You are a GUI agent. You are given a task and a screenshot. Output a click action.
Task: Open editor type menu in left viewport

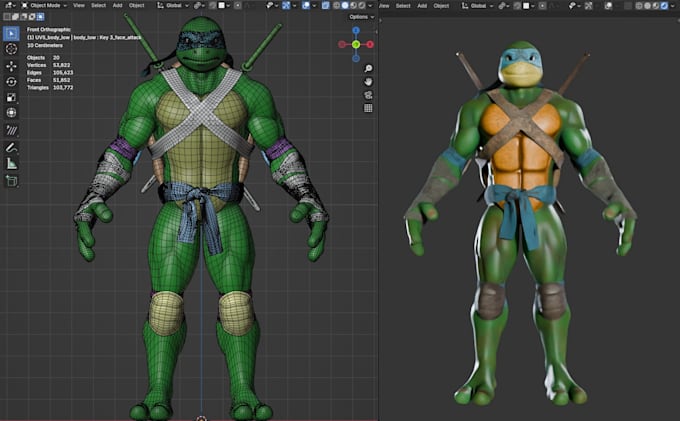(x=9, y=5)
